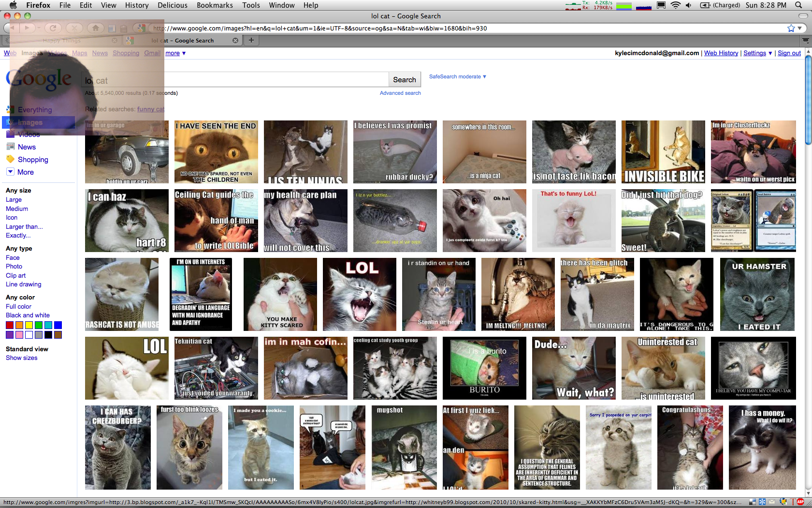Open the 'INVISIBLE BIKE' cat thumbnail
The height and width of the screenshot is (508, 812).
663,152
